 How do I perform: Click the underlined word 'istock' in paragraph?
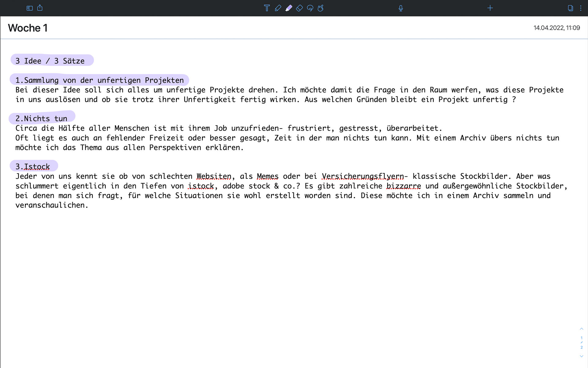pos(201,186)
